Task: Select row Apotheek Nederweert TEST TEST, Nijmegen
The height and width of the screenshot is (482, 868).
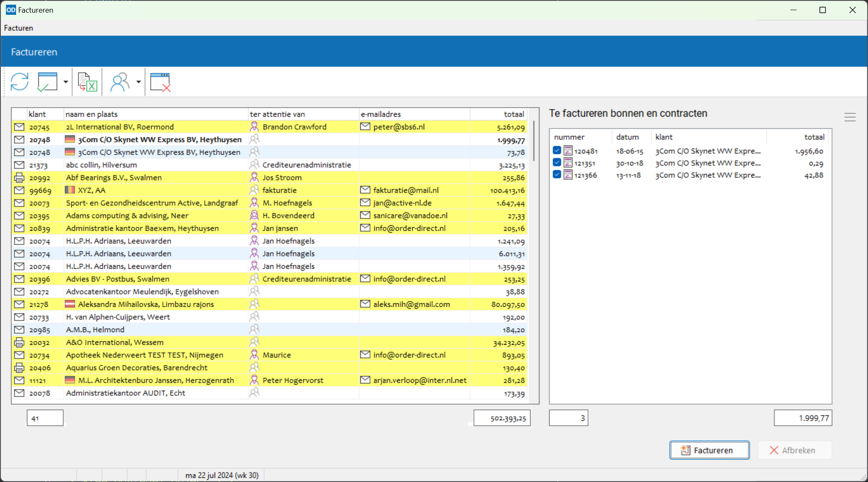Action: [269, 355]
